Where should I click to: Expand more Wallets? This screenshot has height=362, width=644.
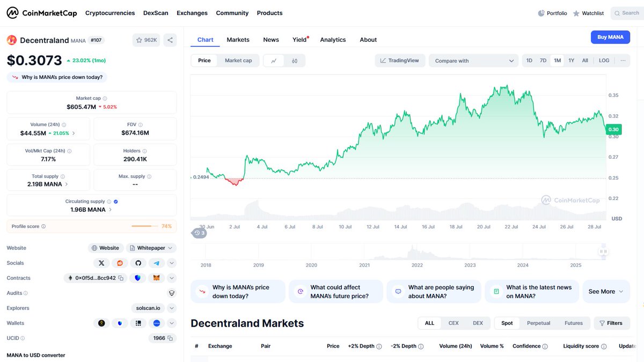[x=172, y=323]
